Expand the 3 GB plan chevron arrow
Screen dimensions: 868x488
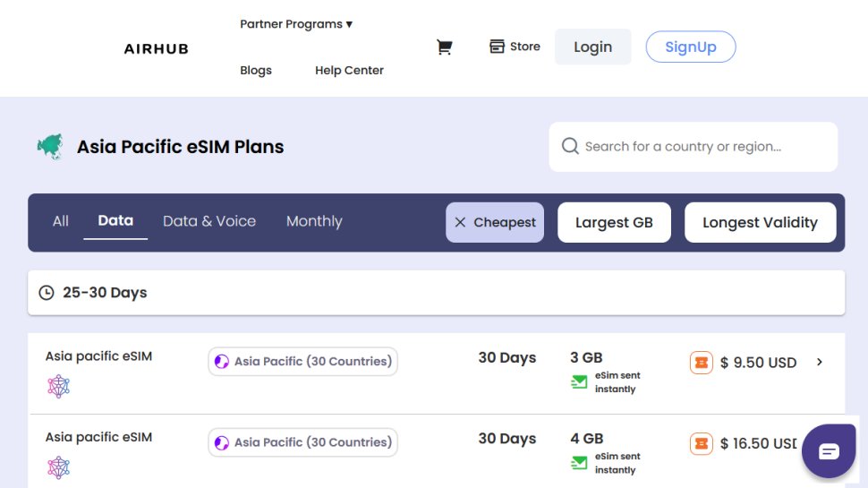tap(820, 363)
